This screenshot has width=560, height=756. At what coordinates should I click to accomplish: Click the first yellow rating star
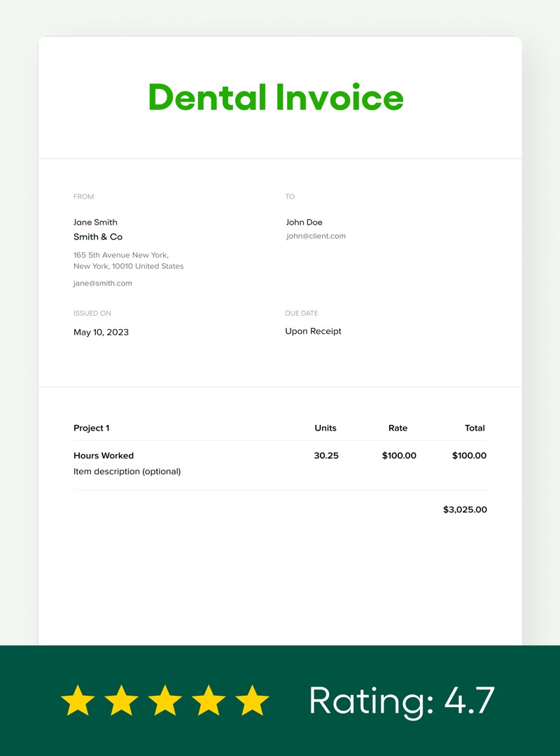[x=78, y=700]
